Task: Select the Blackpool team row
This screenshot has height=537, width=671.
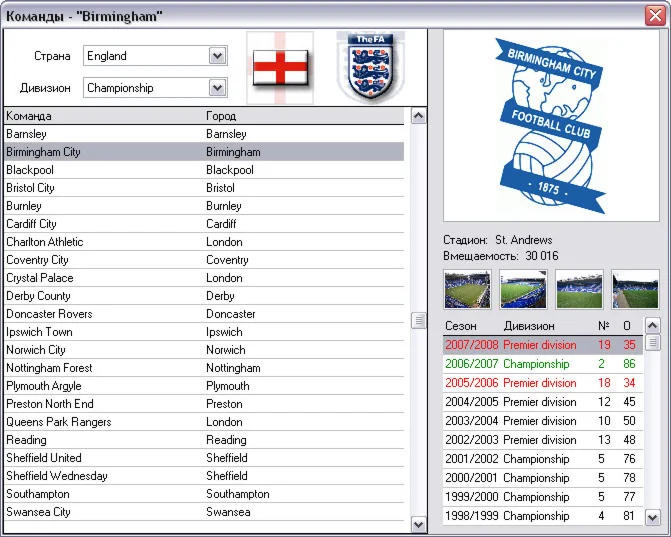Action: click(204, 170)
